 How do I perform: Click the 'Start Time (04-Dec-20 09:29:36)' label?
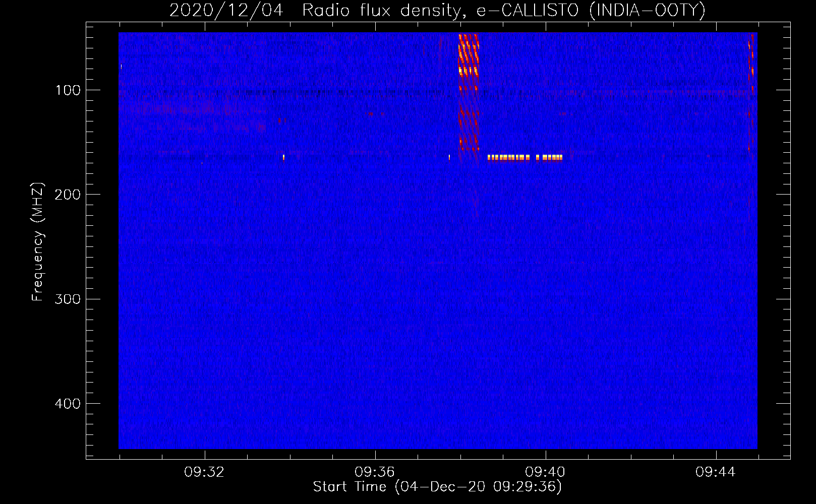[x=437, y=487]
